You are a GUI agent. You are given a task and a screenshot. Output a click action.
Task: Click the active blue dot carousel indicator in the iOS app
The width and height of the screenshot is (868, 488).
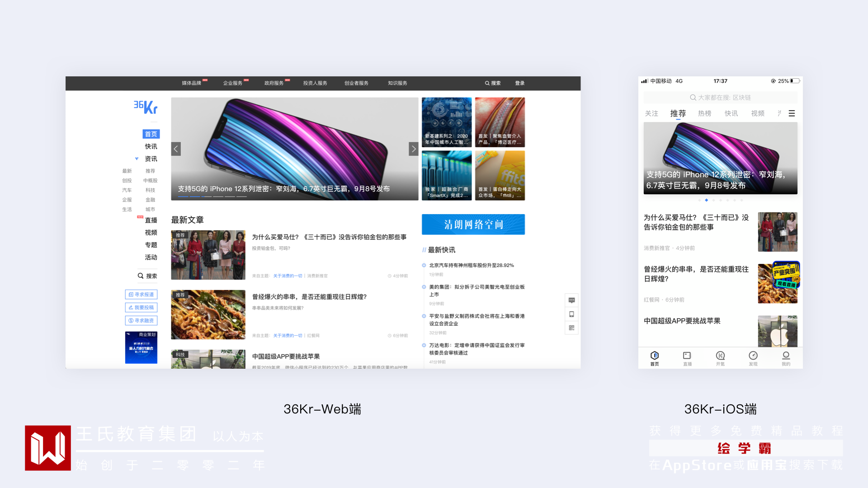(x=706, y=200)
